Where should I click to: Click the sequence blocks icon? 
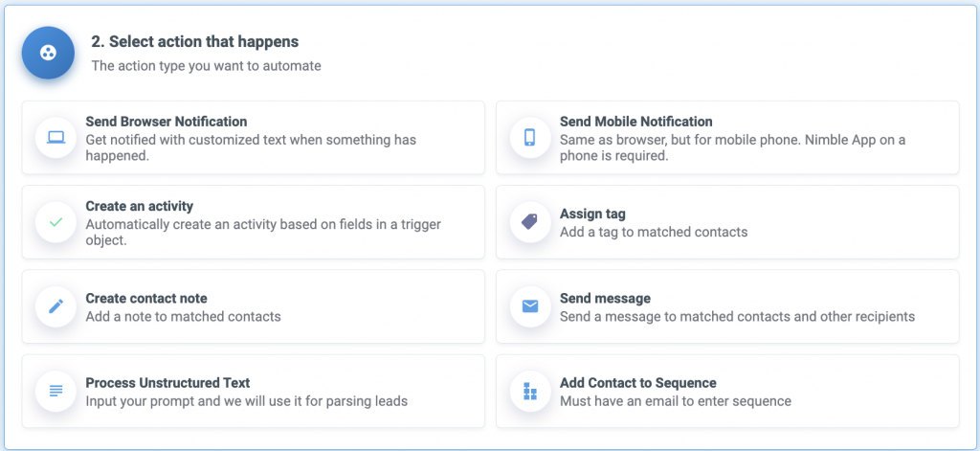[530, 391]
